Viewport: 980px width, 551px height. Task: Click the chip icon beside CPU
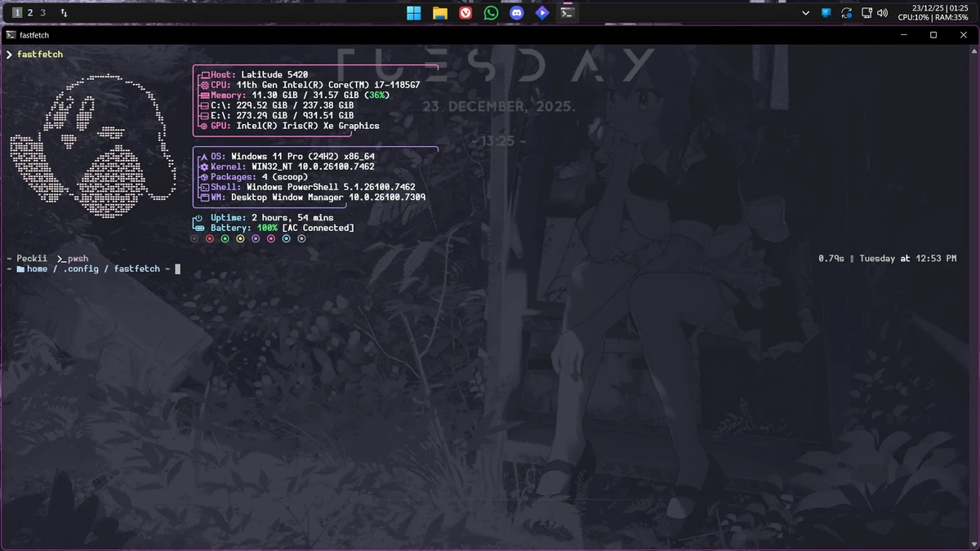click(x=206, y=85)
